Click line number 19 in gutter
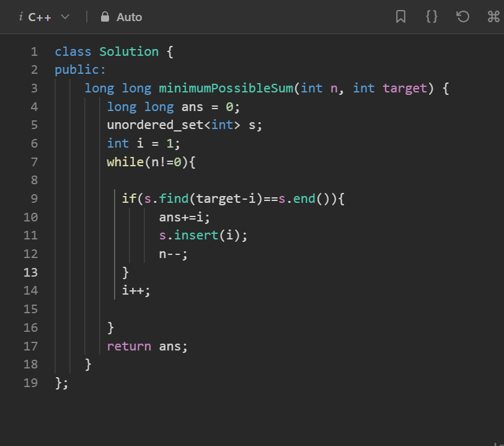Screen dimensions: 504x446 tap(30, 383)
